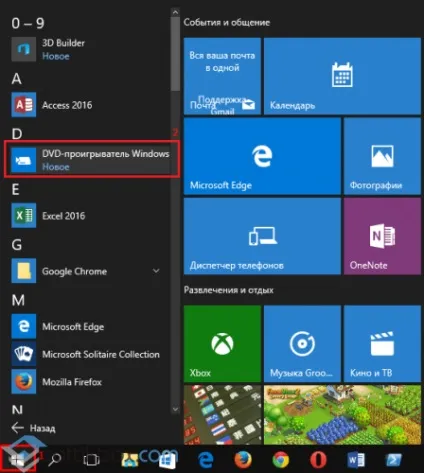This screenshot has width=424, height=473.
Task: Open taskbar search magnifier
Action: pos(55,460)
